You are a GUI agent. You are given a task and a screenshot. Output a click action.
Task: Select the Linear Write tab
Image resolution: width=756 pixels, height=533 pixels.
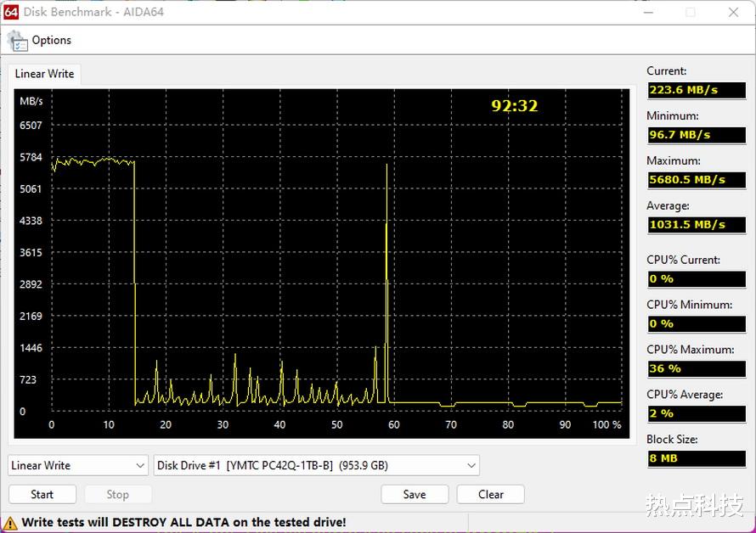[44, 74]
